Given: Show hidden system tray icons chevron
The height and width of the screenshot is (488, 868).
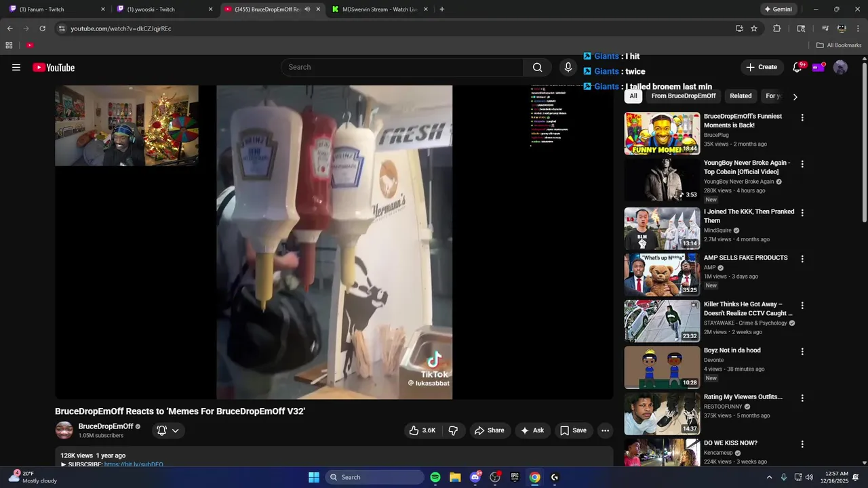Looking at the screenshot, I should pyautogui.click(x=769, y=477).
